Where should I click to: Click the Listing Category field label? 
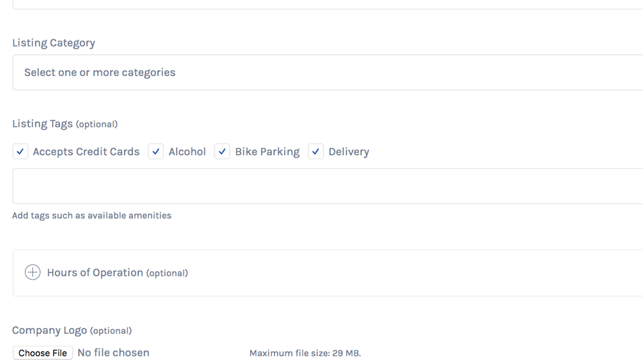[53, 43]
